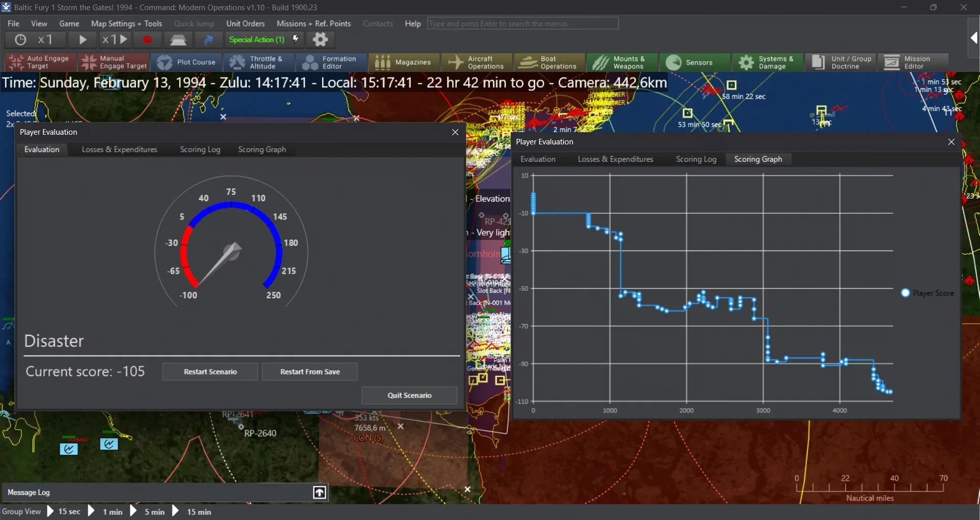Viewport: 980px width, 520px height.
Task: Click the red record button
Action: (147, 39)
